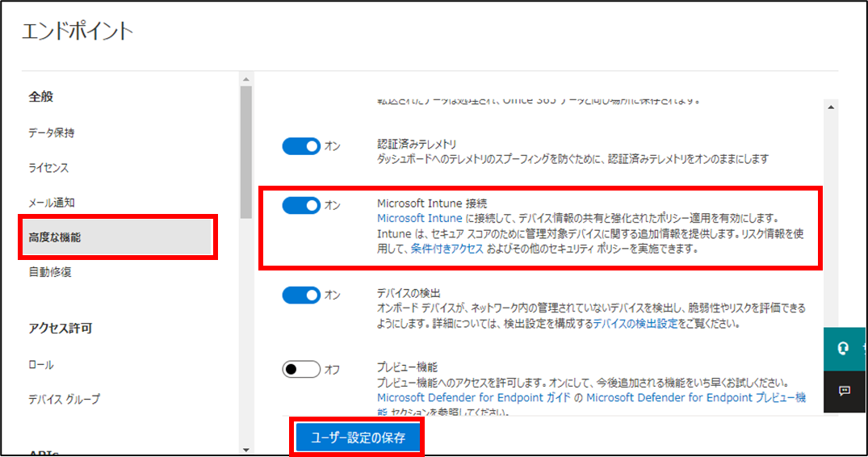The height and width of the screenshot is (457, 868).
Task: Select データ保持 in the sidebar
Action: [52, 132]
